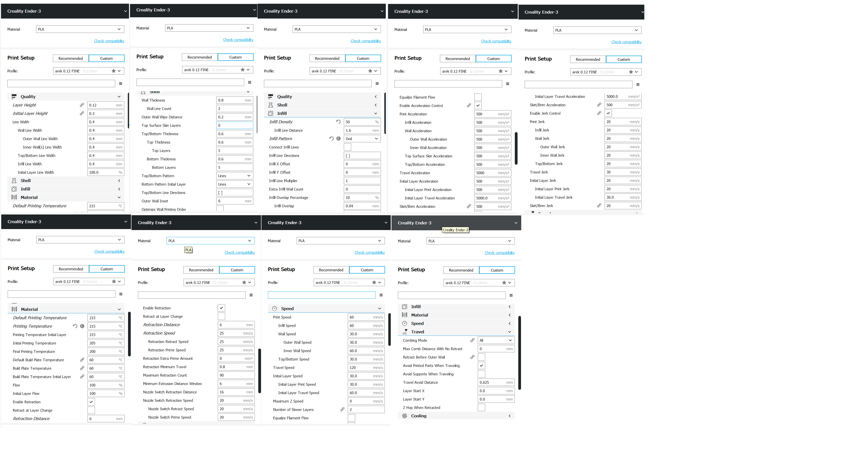Select the Recommended tab in the Layer Height panel
Screen dimensions: 868x468
(71, 58)
